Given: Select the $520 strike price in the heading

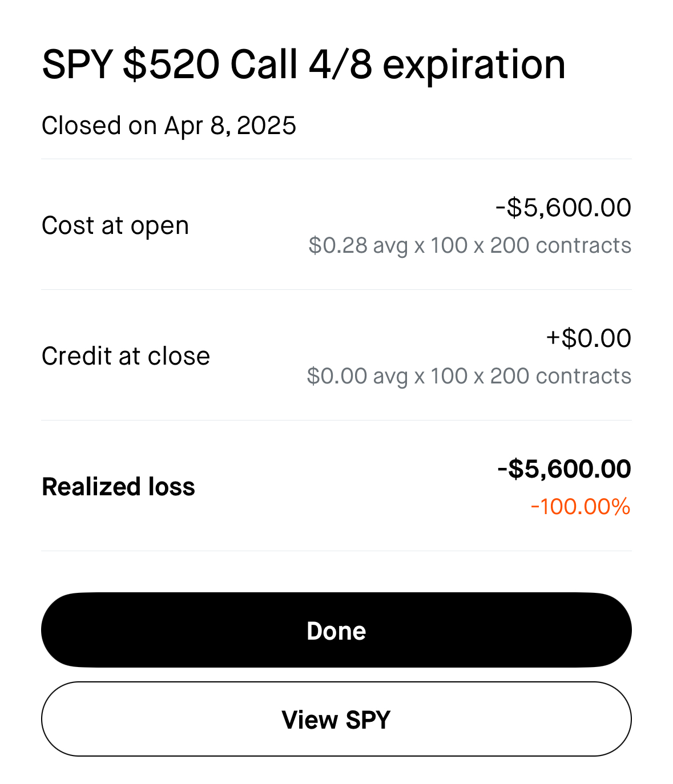Looking at the screenshot, I should [x=171, y=64].
